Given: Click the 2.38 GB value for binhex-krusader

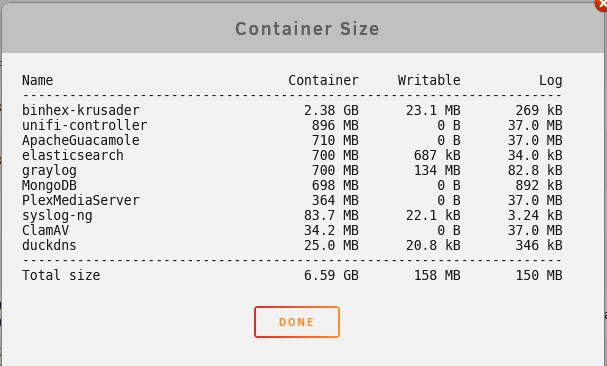Looking at the screenshot, I should tap(331, 110).
